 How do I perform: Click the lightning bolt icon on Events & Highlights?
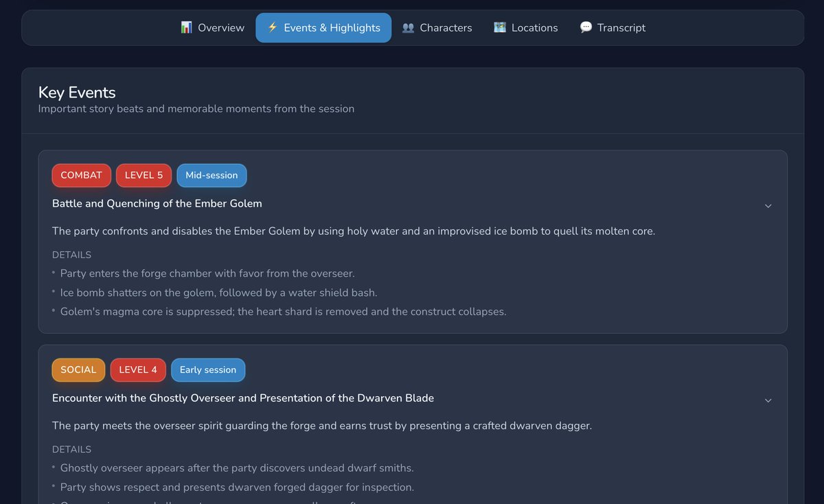coord(272,27)
